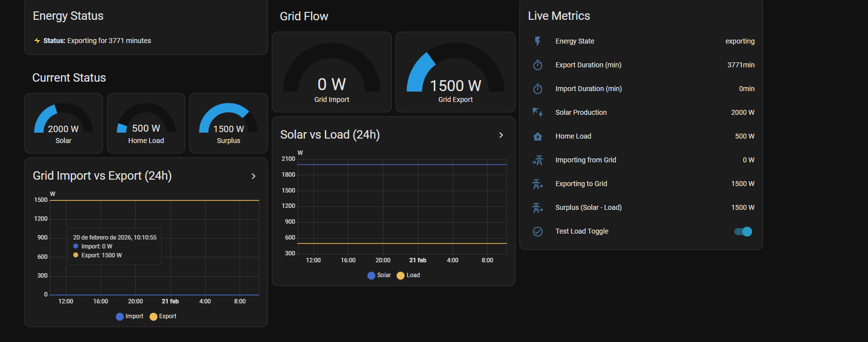Open the Home Load metrics row
Image resolution: width=868 pixels, height=342 pixels.
point(641,136)
